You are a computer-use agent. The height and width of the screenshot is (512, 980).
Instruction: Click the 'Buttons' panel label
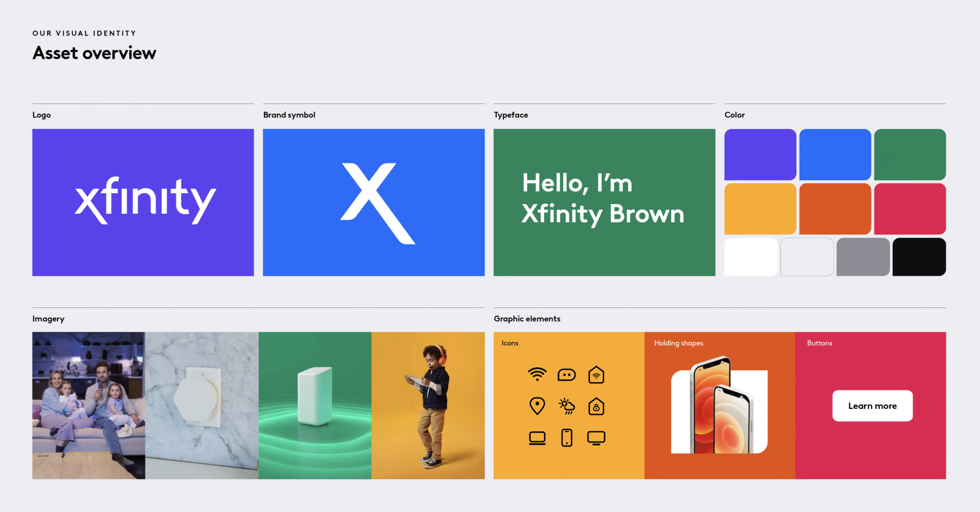pyautogui.click(x=819, y=343)
